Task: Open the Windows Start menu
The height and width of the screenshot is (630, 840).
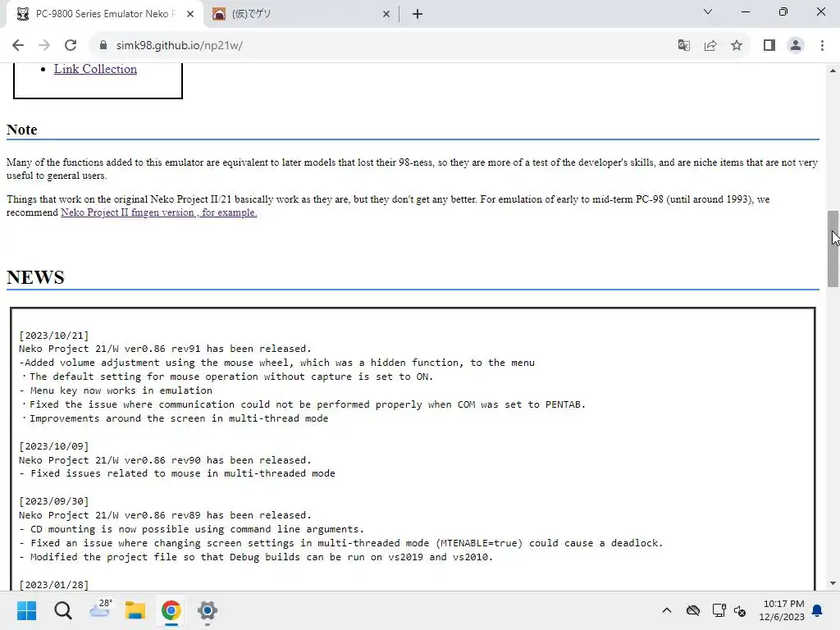Action: (x=26, y=610)
